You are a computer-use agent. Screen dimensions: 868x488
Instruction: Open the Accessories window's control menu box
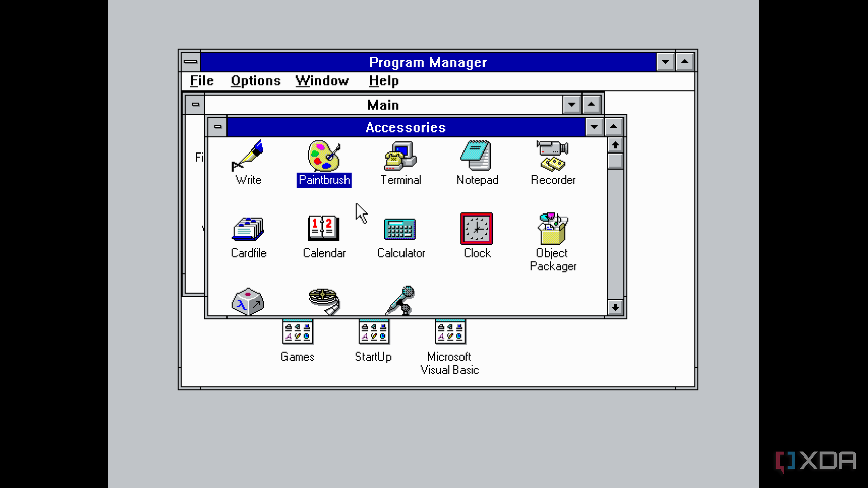218,127
